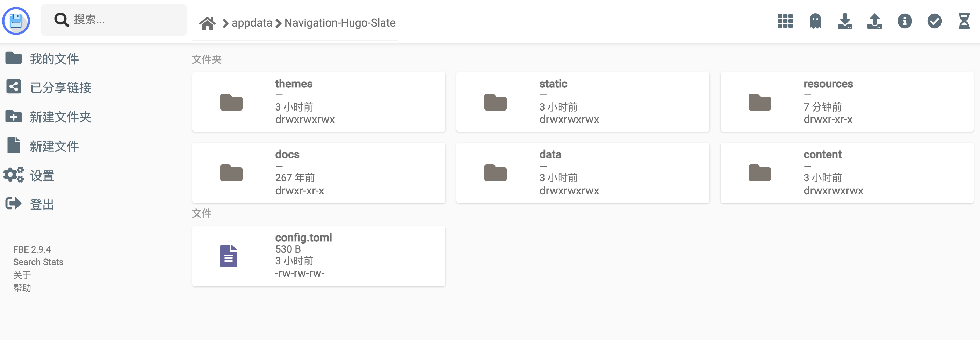Screen dimensions: 980x340
Task: Go to the home directory icon
Action: 207,23
